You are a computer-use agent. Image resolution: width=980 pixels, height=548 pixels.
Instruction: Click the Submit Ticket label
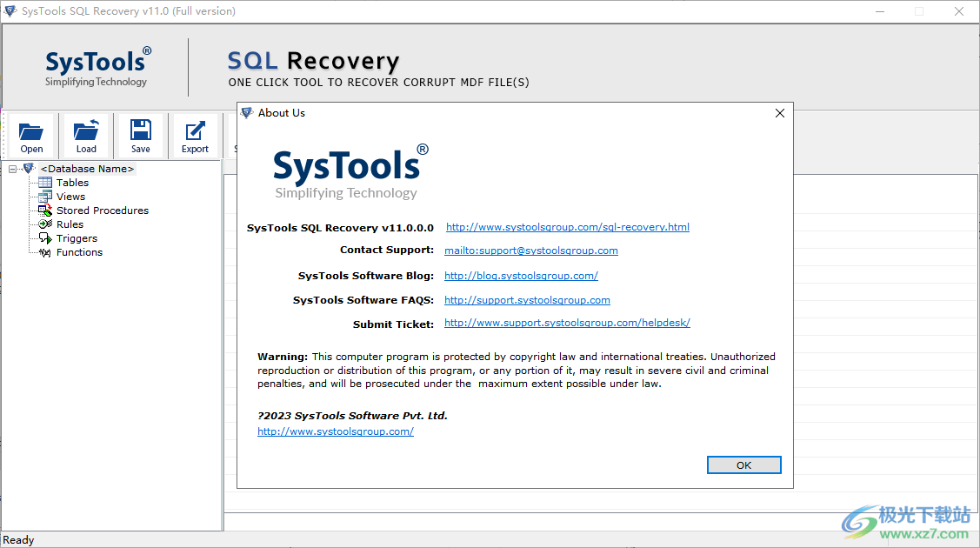(x=393, y=324)
